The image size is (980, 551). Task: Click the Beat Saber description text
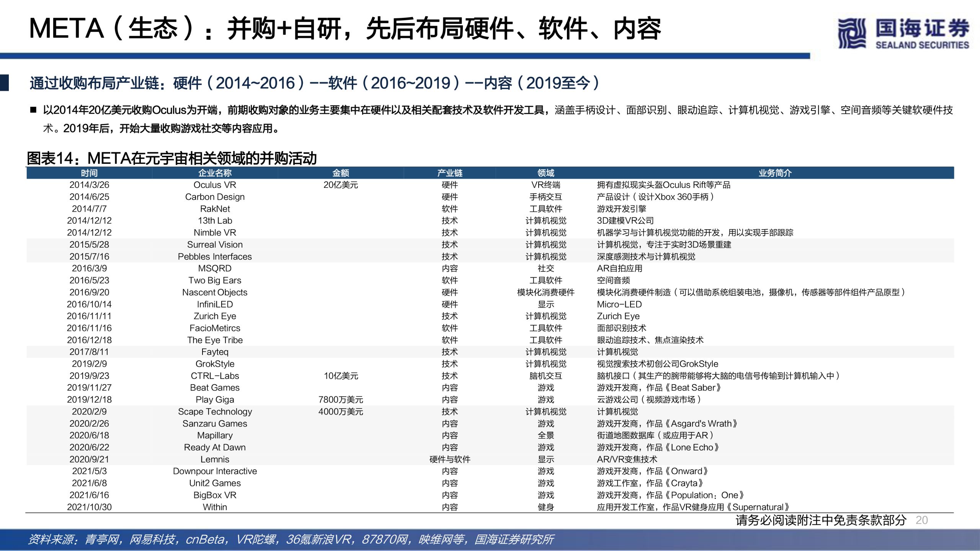coord(659,388)
